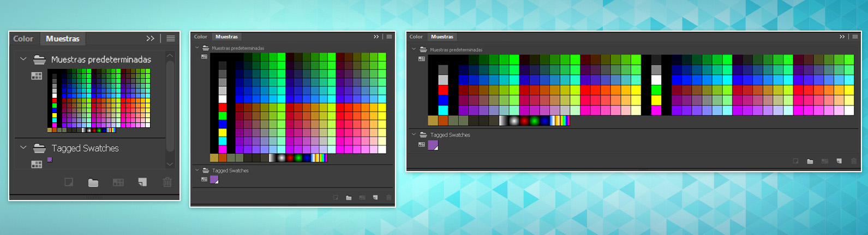This screenshot has width=868, height=235.
Task: Select purple tagged swatch in right panel
Action: coord(433,145)
